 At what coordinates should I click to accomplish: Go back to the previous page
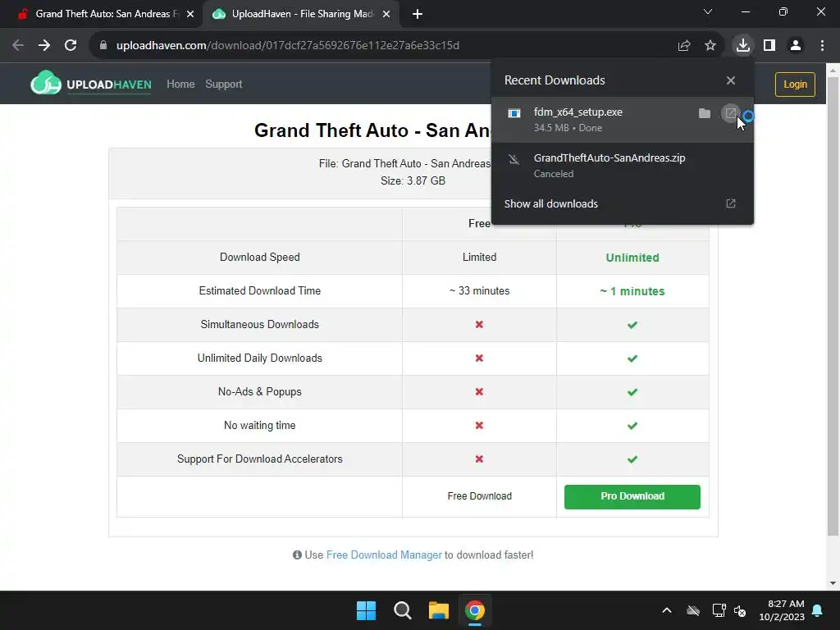click(18, 46)
